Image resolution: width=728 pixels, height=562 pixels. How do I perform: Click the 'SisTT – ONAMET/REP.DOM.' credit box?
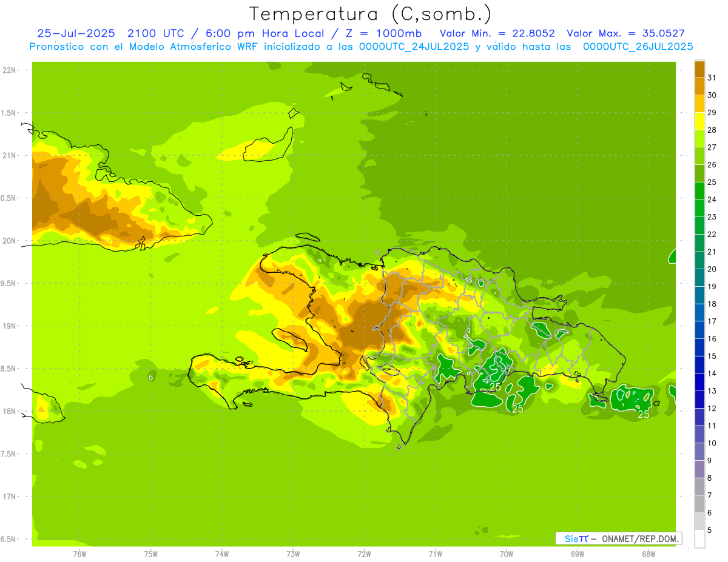[618, 538]
